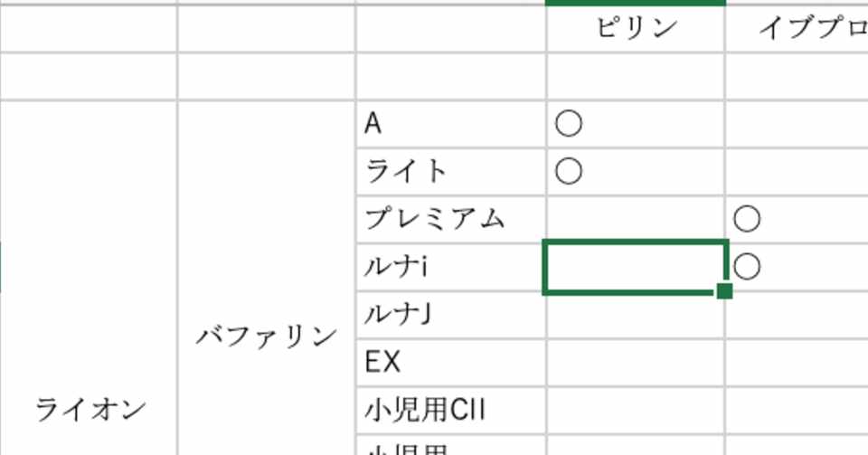Viewport: 868px width, 455px height.
Task: Click the 小児用CII product cell
Action: point(450,411)
